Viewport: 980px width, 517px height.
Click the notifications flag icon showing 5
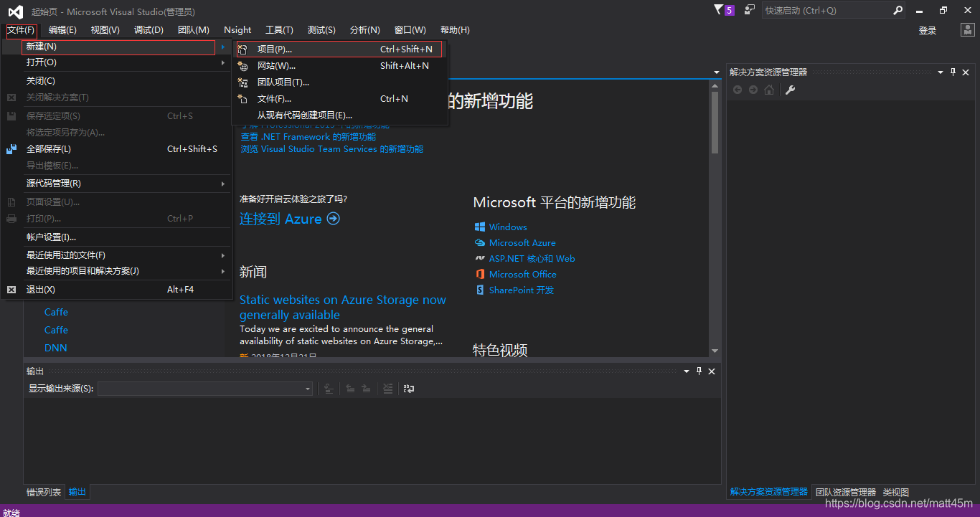click(724, 10)
